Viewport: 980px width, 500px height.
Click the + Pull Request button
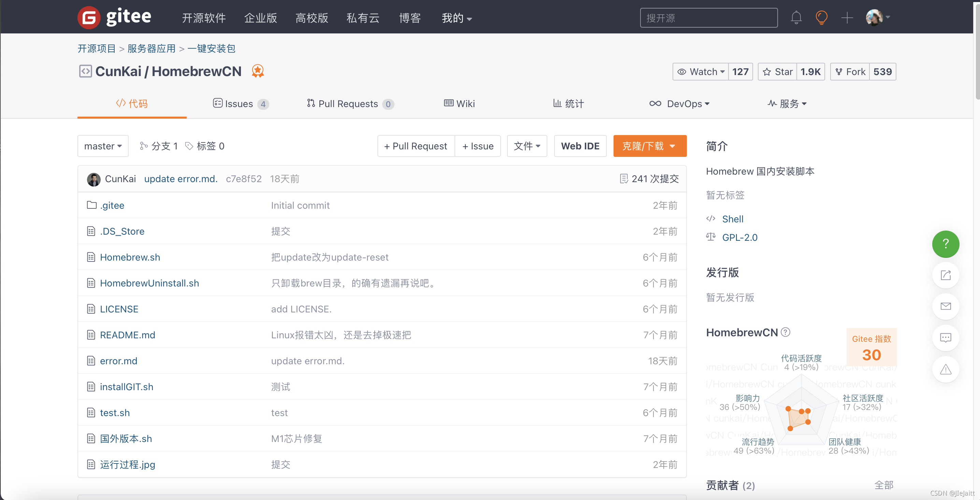pos(416,146)
